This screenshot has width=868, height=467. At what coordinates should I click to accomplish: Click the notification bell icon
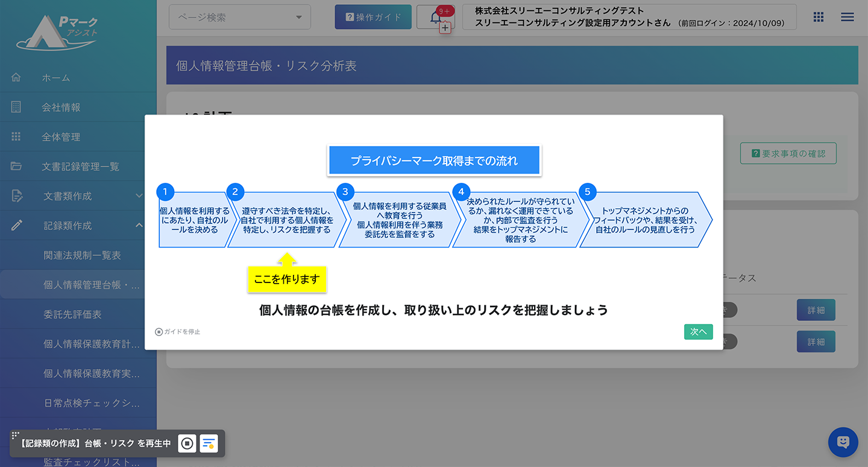pyautogui.click(x=436, y=17)
